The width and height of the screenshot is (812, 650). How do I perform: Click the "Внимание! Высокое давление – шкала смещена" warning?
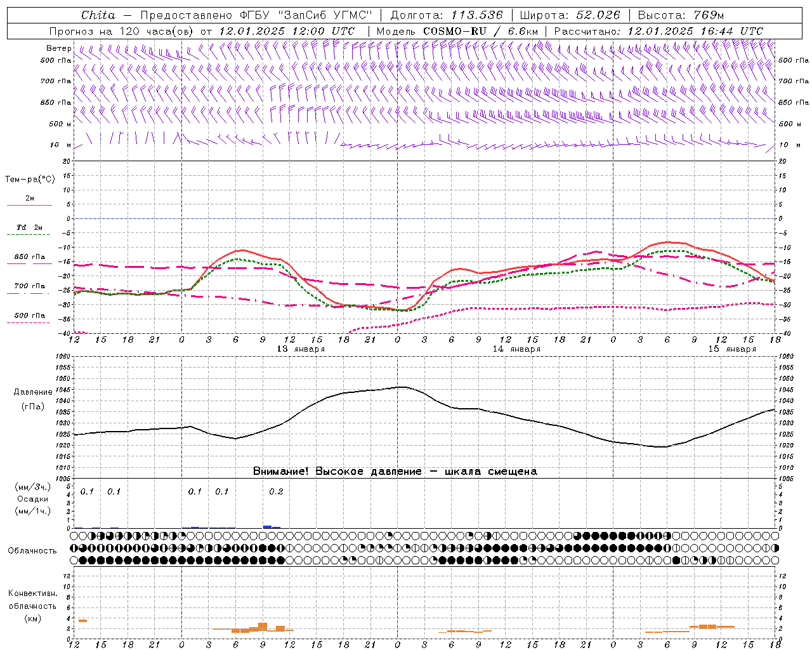395,472
